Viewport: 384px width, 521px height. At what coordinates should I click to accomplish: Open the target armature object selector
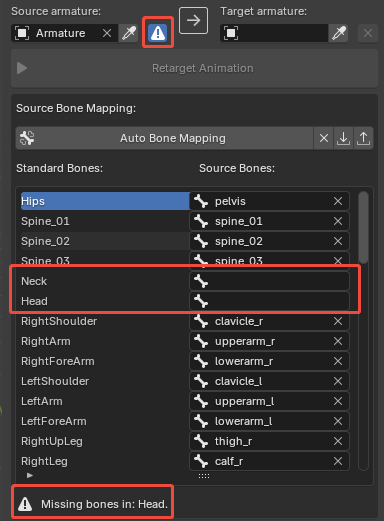click(x=274, y=33)
